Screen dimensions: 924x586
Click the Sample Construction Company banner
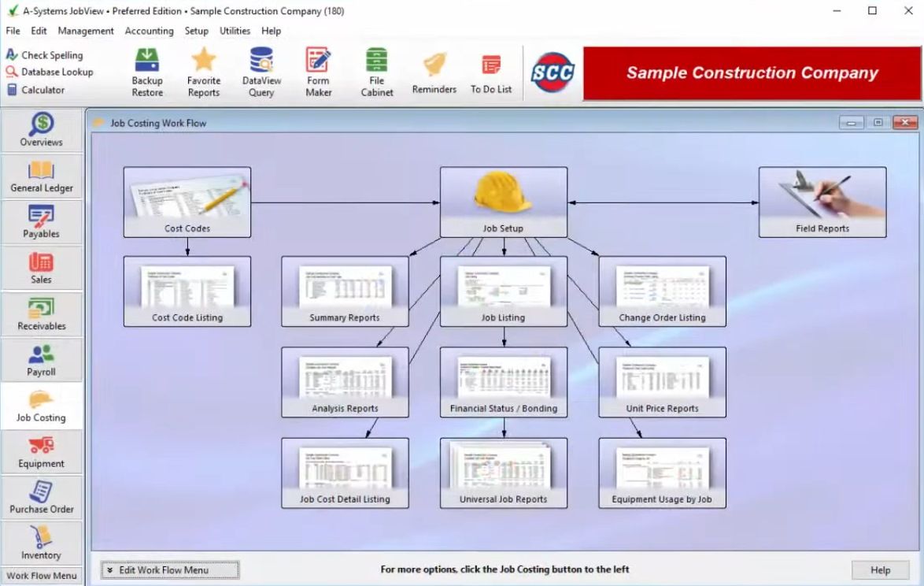[752, 73]
